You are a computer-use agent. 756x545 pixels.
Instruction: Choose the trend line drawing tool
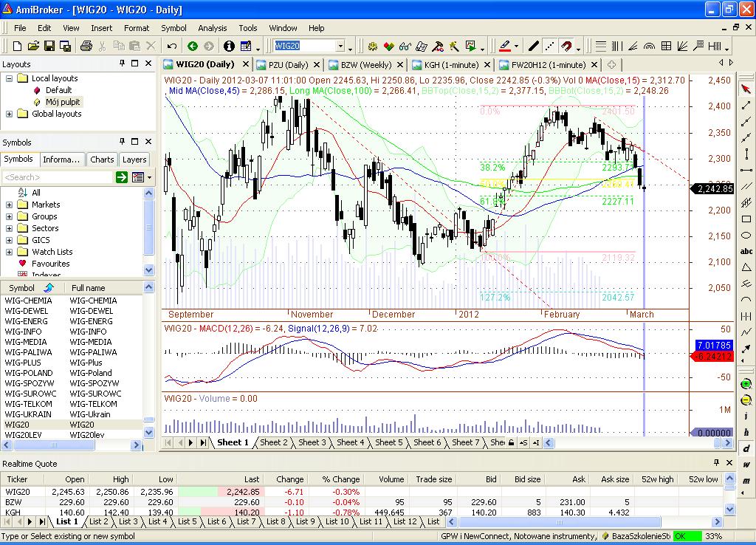pos(746,105)
